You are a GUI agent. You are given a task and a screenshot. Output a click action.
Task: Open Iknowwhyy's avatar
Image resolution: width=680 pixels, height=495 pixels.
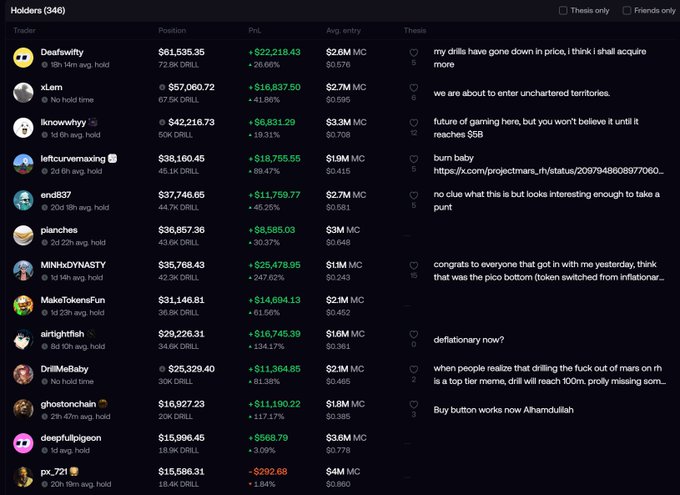click(23, 128)
